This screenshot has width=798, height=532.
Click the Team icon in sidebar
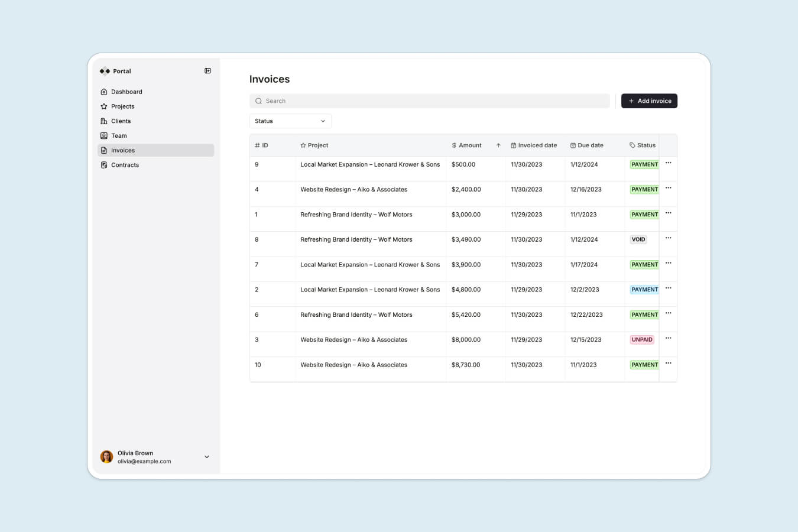click(104, 135)
